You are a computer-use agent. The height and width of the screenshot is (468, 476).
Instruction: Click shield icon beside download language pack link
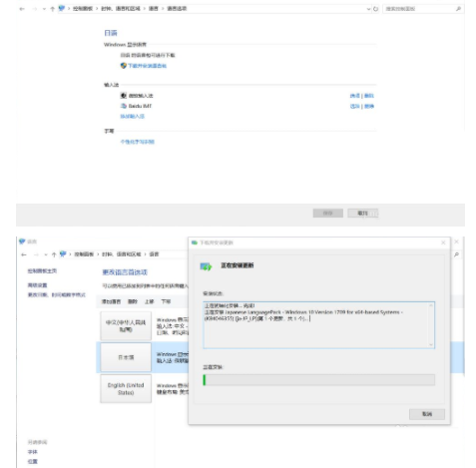pyautogui.click(x=124, y=66)
